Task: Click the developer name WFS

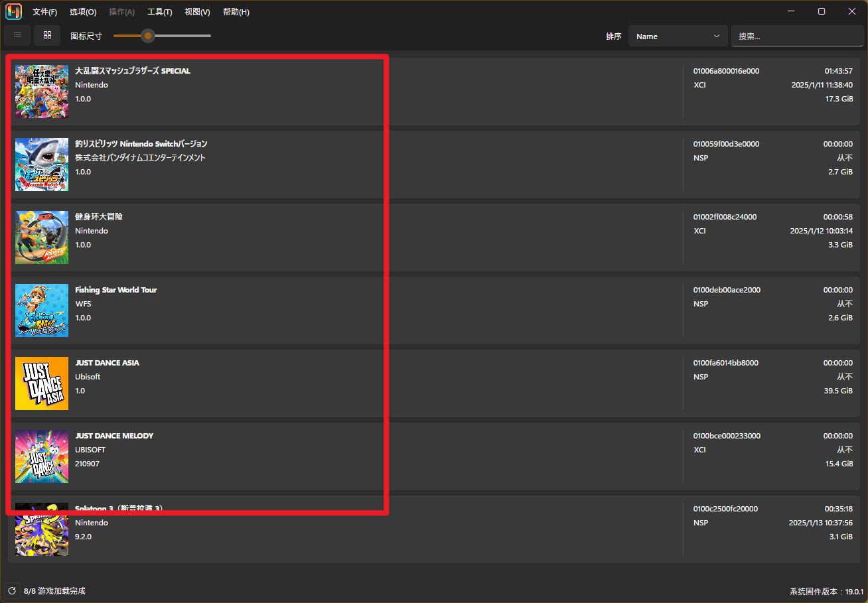Action: pos(83,304)
